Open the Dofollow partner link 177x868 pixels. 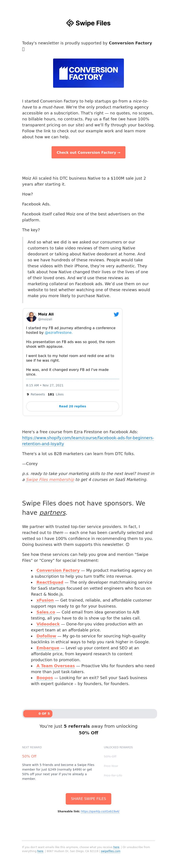pos(46,636)
